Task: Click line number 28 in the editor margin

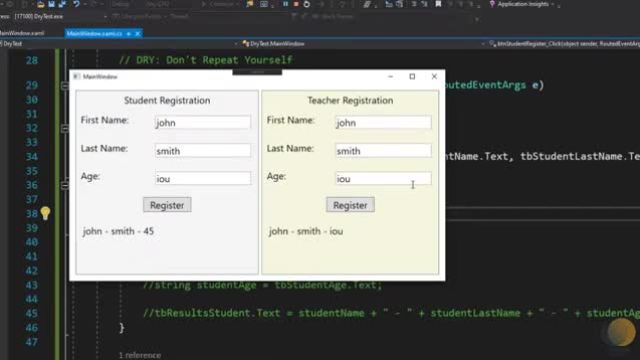Action: [31, 60]
